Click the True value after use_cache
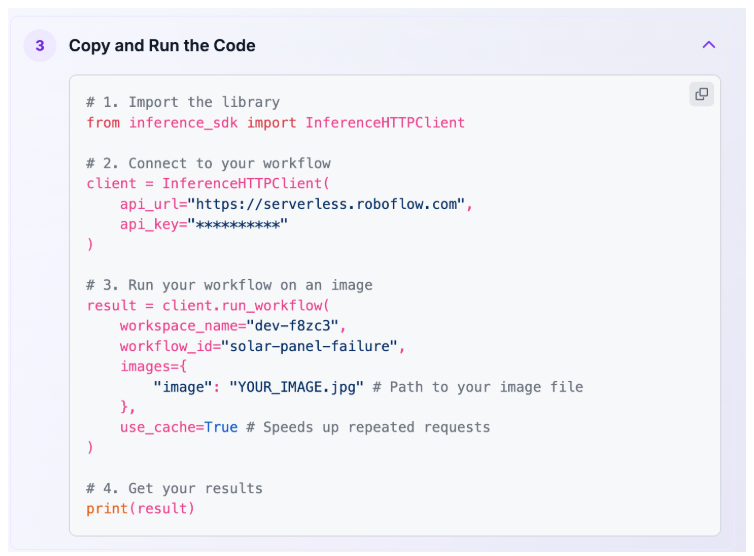Image resolution: width=754 pixels, height=556 pixels. click(221, 427)
